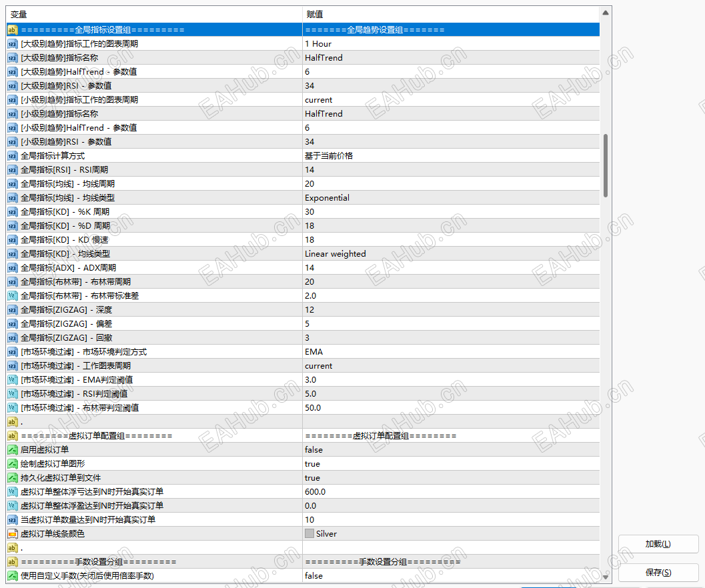The height and width of the screenshot is (588, 705).
Task: Toggle 使用自定义手数 value false
Action: (451, 576)
